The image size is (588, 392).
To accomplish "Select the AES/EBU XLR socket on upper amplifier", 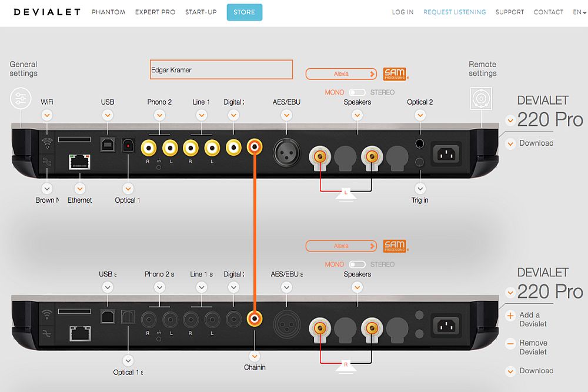I will click(x=286, y=153).
